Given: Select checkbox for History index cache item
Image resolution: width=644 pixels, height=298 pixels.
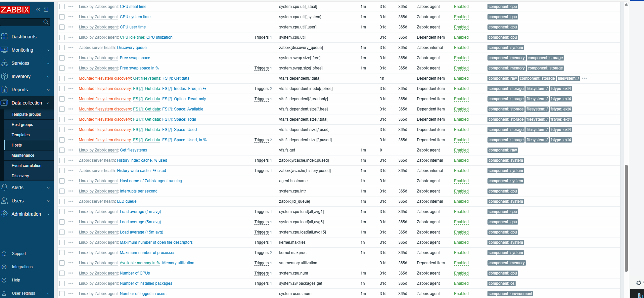Looking at the screenshot, I should 62,160.
